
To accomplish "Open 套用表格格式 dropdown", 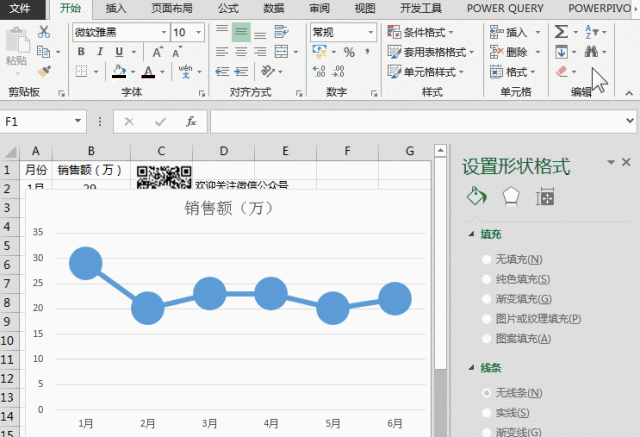I will tap(431, 52).
